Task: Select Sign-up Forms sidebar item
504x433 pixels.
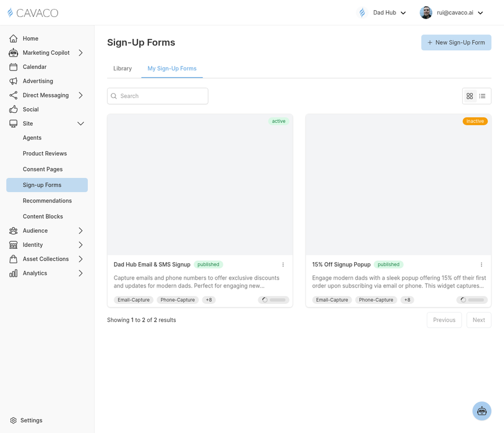Action: tap(47, 185)
